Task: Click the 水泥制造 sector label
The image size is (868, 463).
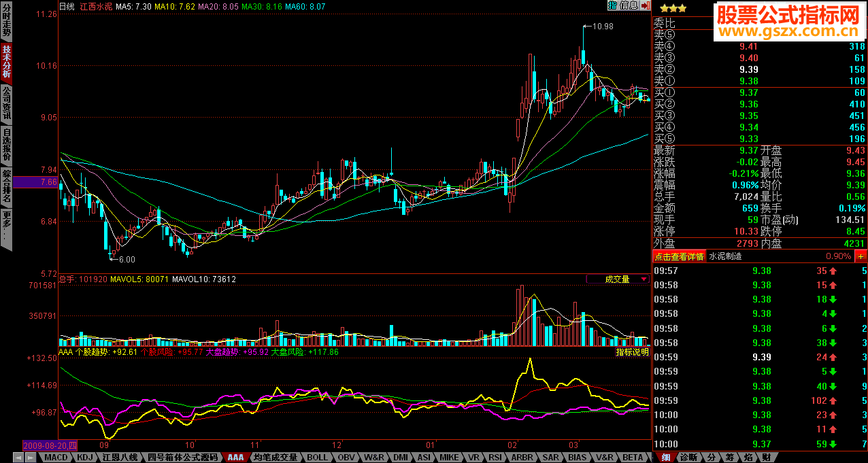Action: 725,256
